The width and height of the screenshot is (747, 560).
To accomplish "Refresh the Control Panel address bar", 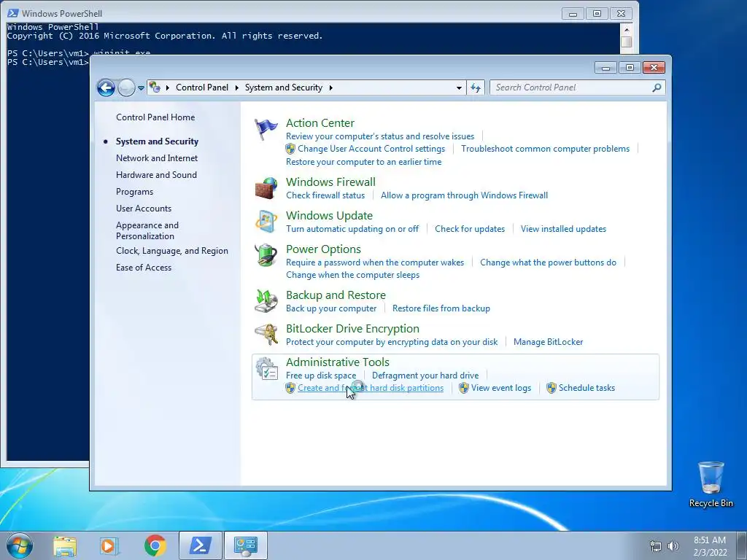I will [x=476, y=87].
